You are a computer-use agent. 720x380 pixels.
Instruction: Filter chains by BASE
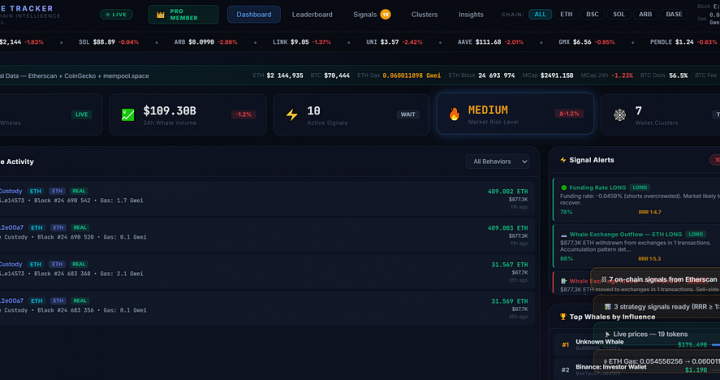pos(674,14)
